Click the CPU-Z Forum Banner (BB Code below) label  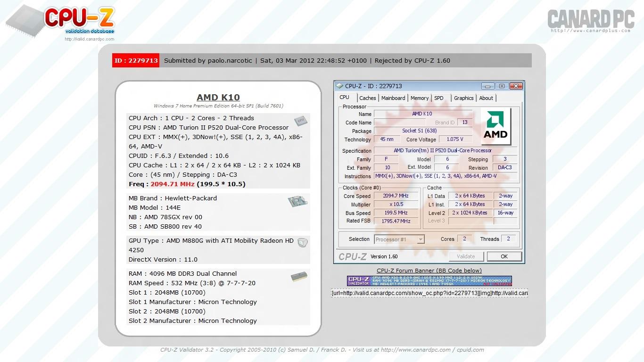(429, 271)
